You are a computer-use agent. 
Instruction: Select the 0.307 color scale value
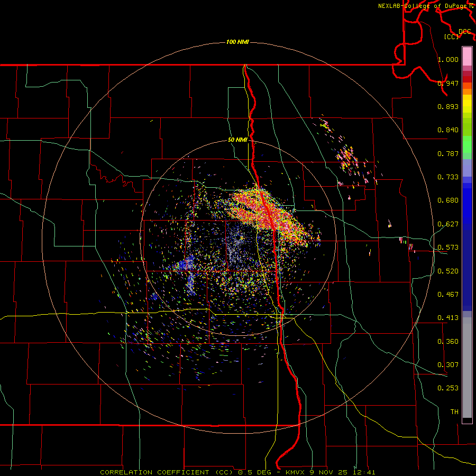[448, 365]
